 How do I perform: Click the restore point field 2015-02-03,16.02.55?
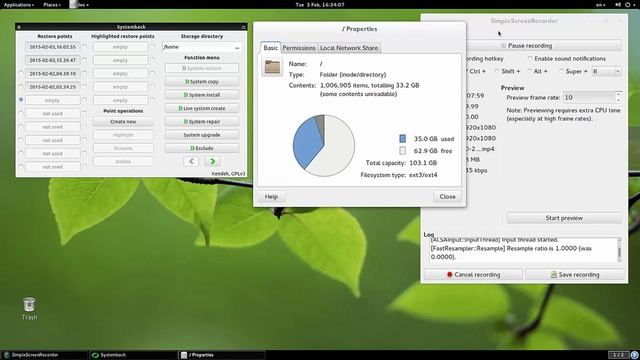[x=53, y=47]
